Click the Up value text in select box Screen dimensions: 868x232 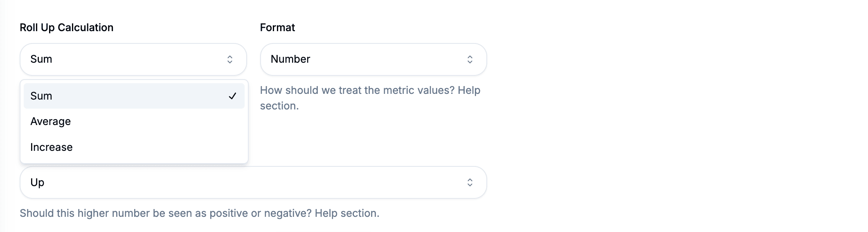[x=37, y=182]
